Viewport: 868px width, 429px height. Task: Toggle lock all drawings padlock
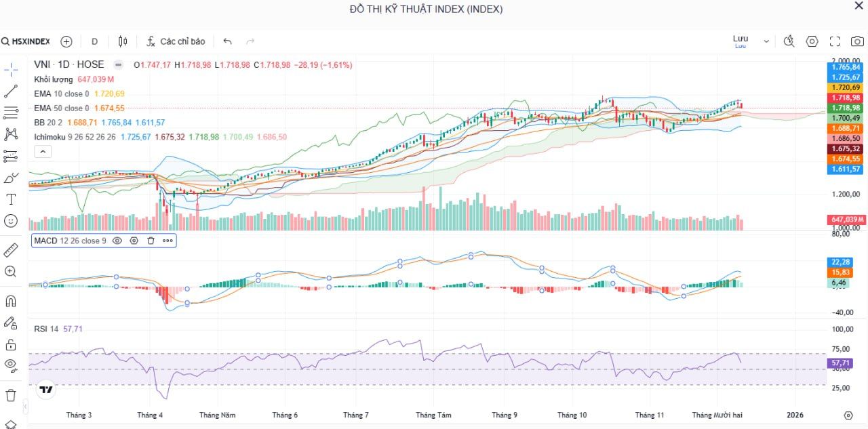[x=10, y=344]
